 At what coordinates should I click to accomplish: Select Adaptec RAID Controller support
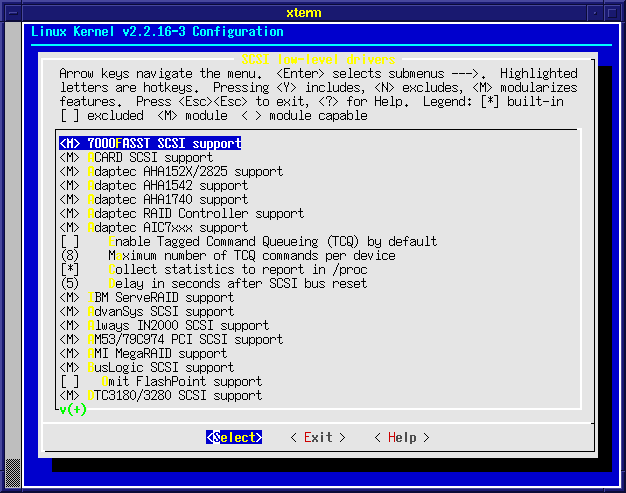click(195, 213)
